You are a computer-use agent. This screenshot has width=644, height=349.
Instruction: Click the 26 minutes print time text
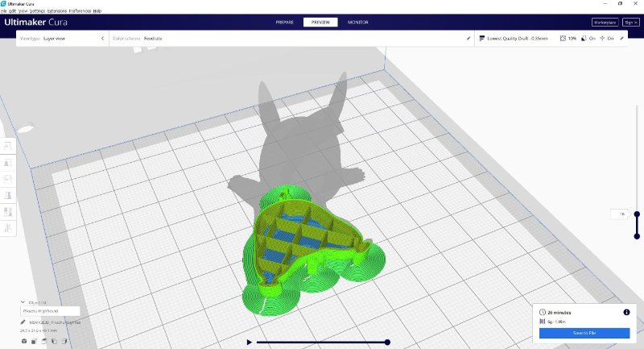click(559, 313)
